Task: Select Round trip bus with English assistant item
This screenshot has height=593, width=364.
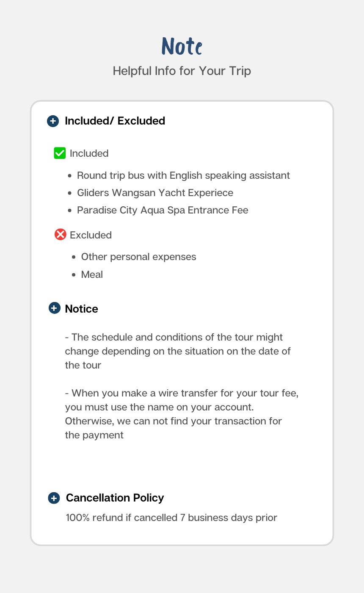Action: click(183, 175)
